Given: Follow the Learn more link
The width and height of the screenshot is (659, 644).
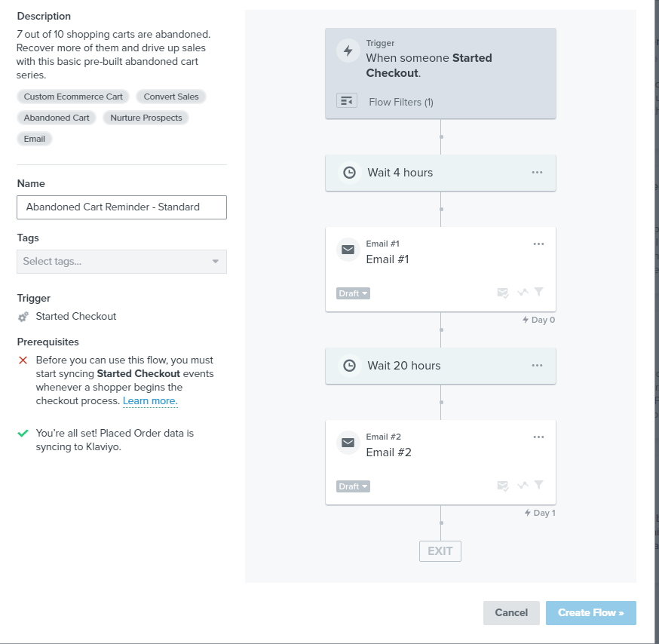Looking at the screenshot, I should tap(150, 401).
